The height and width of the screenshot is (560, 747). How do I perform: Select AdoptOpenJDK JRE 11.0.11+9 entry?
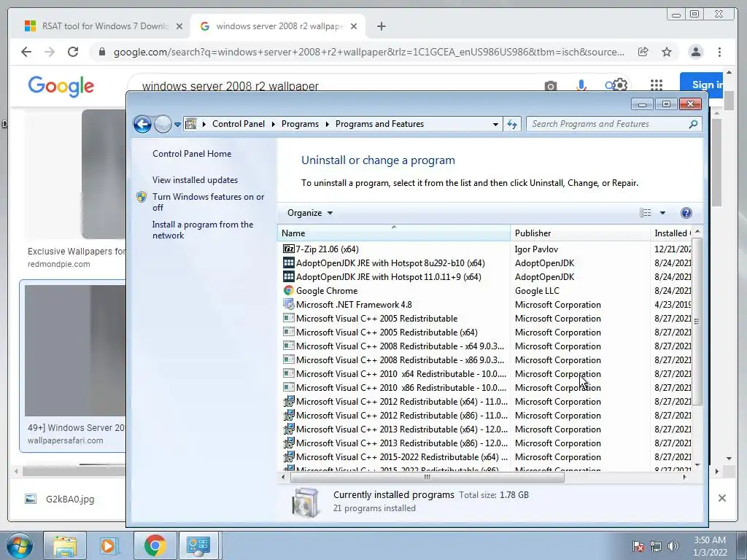(388, 276)
